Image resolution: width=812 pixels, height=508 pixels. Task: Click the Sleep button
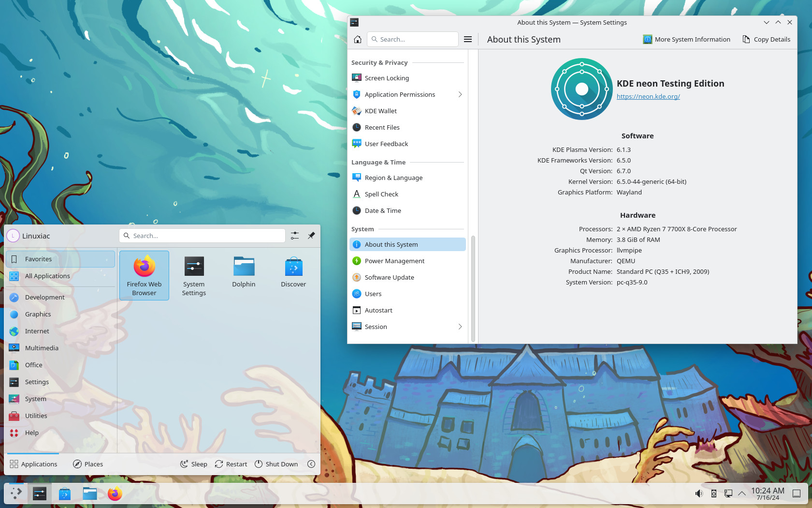193,464
